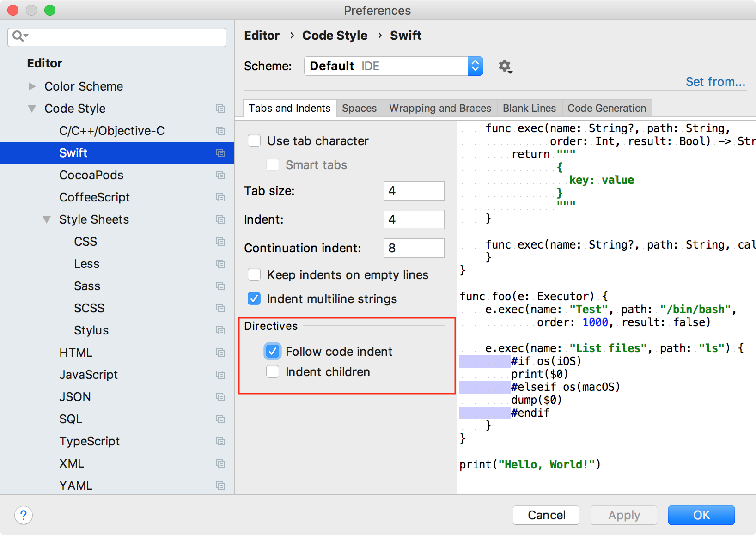This screenshot has height=535, width=756.
Task: Click the copy icon beside CocoaPods
Action: [220, 175]
